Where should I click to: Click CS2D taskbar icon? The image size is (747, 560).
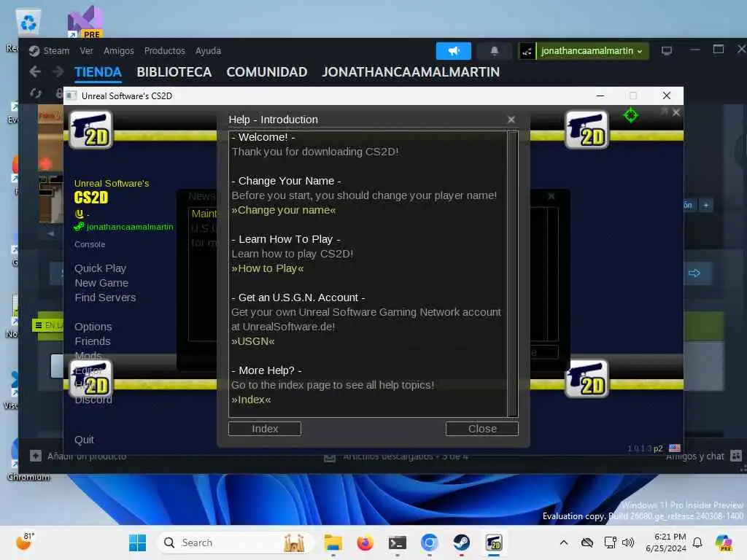494,542
